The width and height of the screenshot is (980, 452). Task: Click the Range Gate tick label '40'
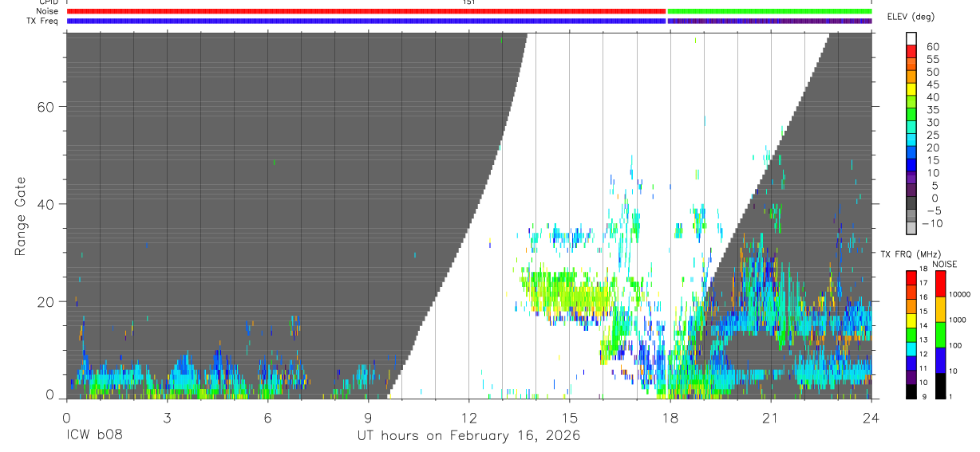tap(45, 204)
